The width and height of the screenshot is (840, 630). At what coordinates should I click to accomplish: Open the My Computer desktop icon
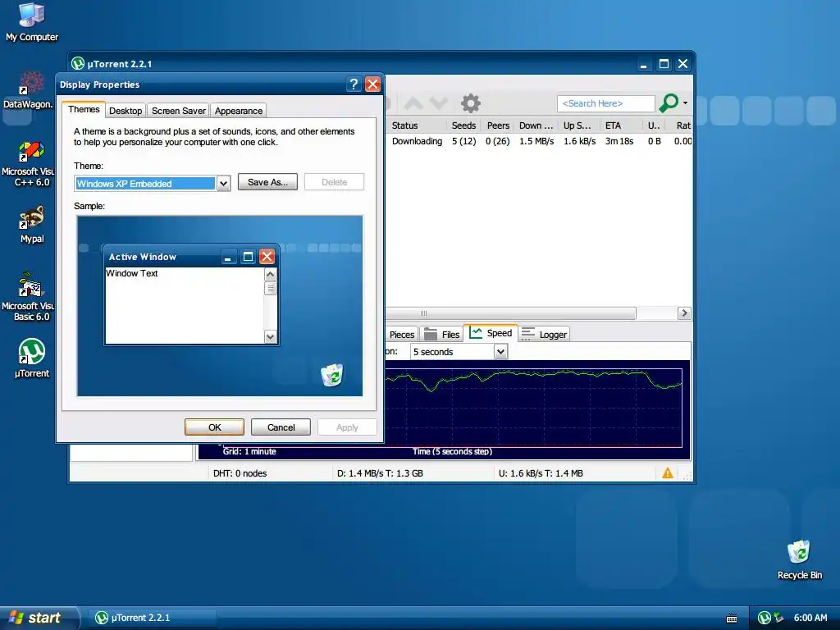[x=32, y=21]
